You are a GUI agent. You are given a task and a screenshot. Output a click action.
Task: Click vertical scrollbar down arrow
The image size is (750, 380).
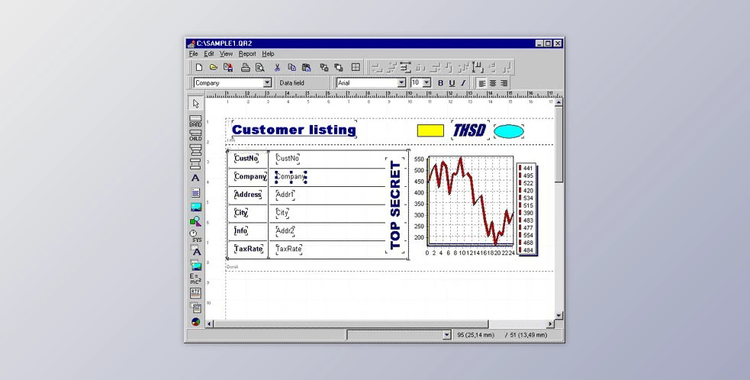point(559,315)
